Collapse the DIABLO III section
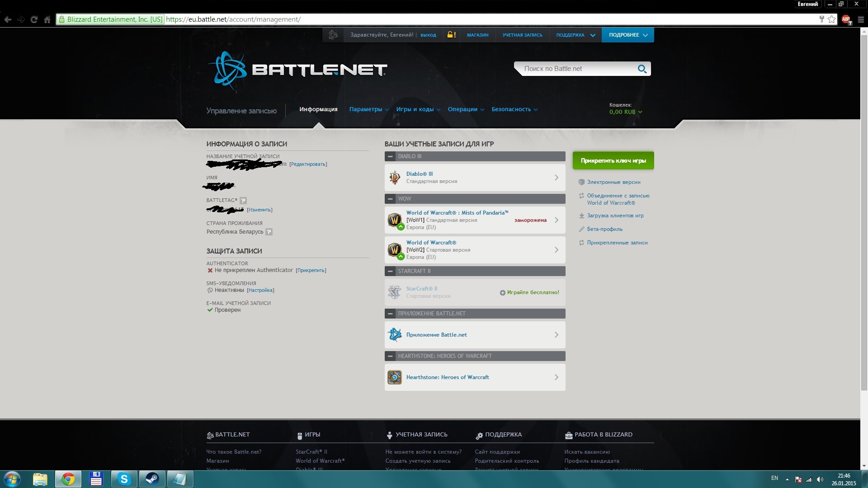 tap(390, 156)
